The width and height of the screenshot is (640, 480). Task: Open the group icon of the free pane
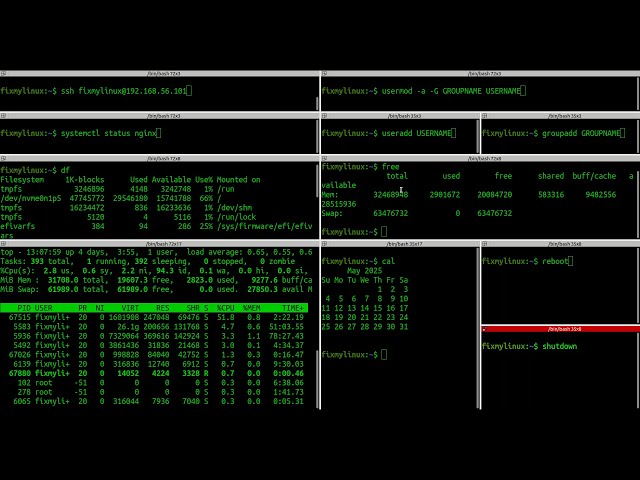click(324, 158)
